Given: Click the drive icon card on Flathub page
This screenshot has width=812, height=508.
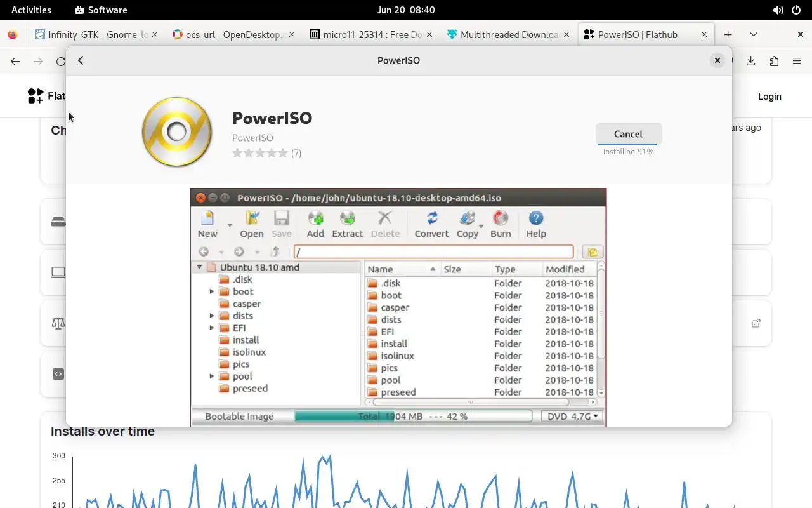Looking at the screenshot, I should tap(58, 222).
